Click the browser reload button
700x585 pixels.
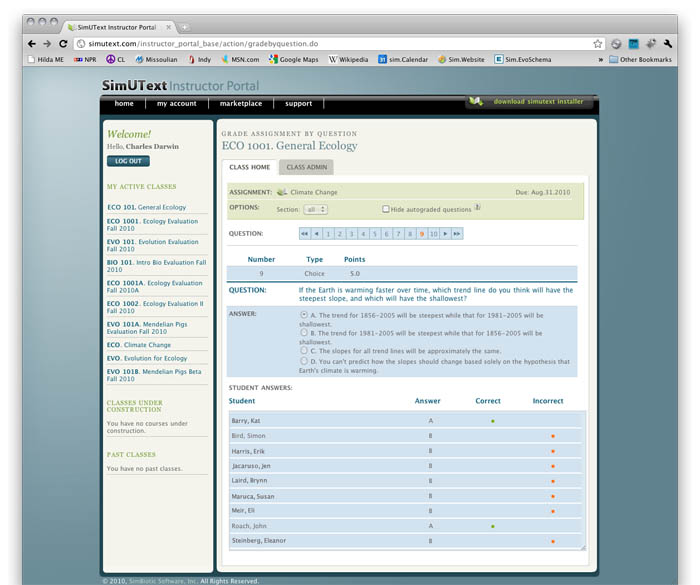tap(64, 44)
